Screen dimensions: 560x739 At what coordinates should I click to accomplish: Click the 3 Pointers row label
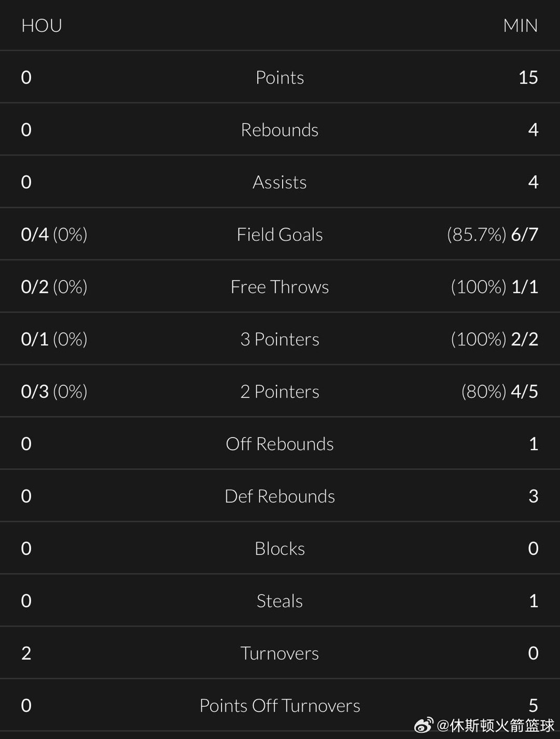point(279,339)
